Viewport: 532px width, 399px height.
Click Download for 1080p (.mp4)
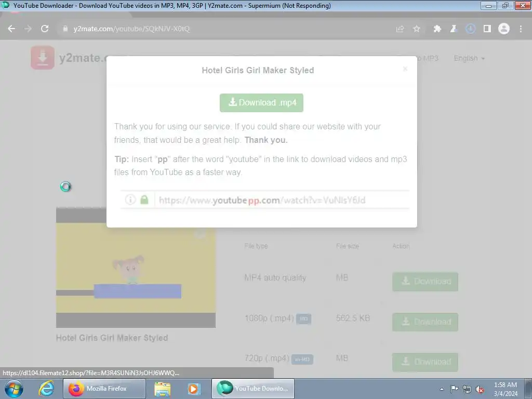(x=425, y=322)
